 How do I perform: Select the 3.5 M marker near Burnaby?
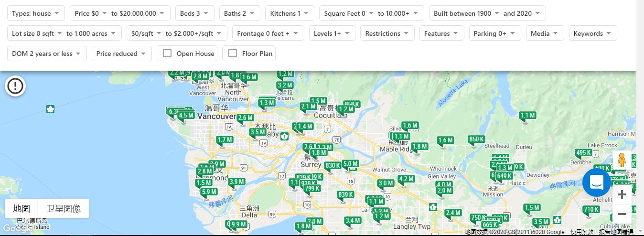pyautogui.click(x=258, y=132)
